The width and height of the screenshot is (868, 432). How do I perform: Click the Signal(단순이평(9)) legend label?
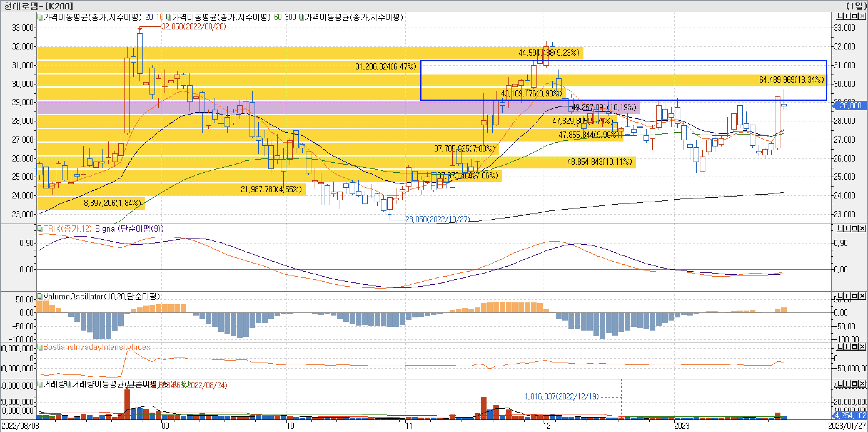(x=129, y=229)
